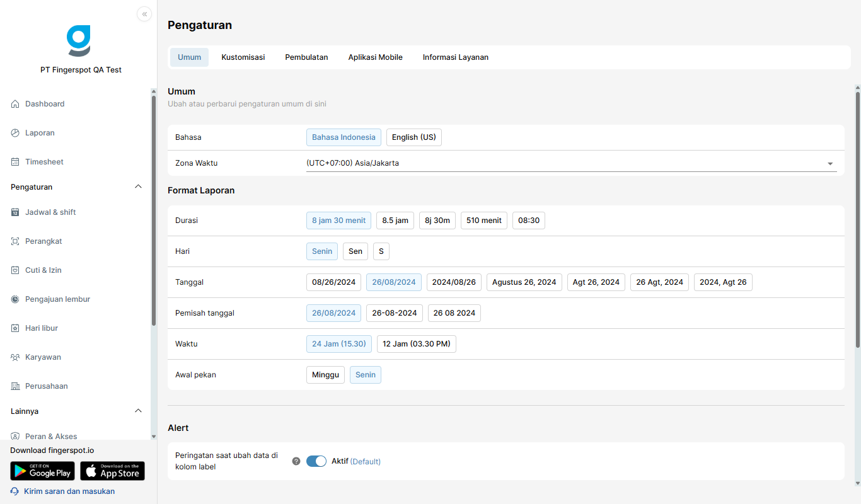861x504 pixels.
Task: Select English (US) language
Action: click(x=414, y=137)
